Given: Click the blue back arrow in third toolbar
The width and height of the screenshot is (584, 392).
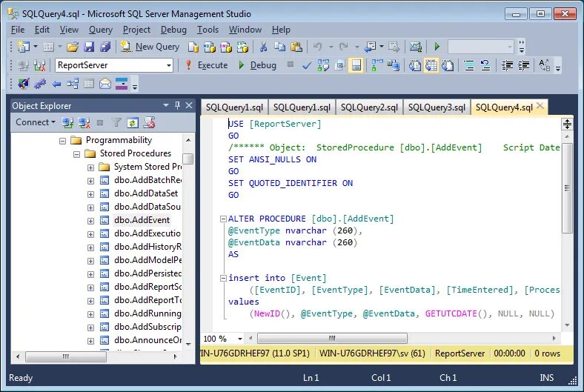Looking at the screenshot, I should (56, 84).
